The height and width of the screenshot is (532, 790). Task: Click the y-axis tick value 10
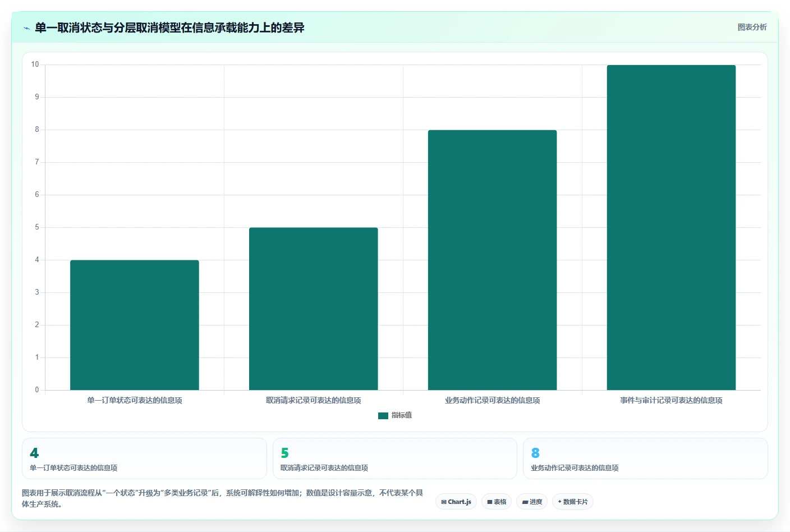(35, 65)
